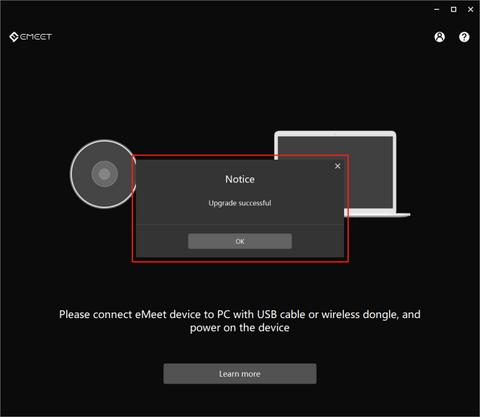Maximize the eMeet application window
The height and width of the screenshot is (417, 480).
point(454,9)
